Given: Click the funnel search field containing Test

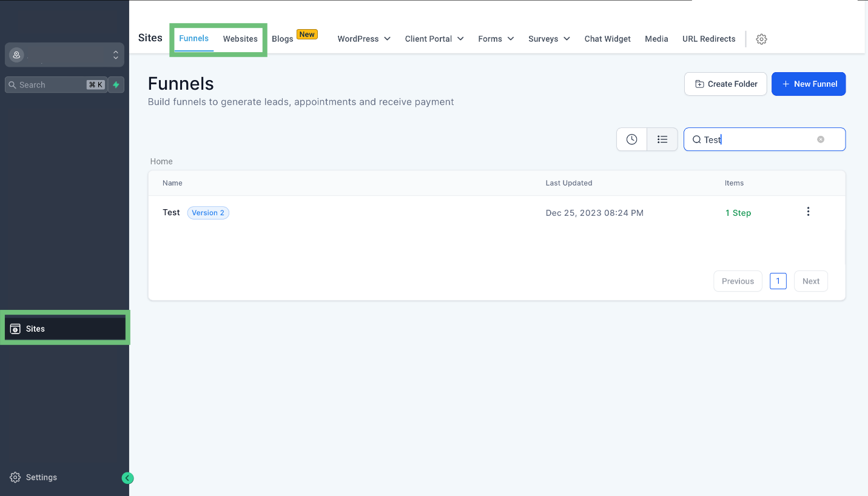Looking at the screenshot, I should click(764, 139).
